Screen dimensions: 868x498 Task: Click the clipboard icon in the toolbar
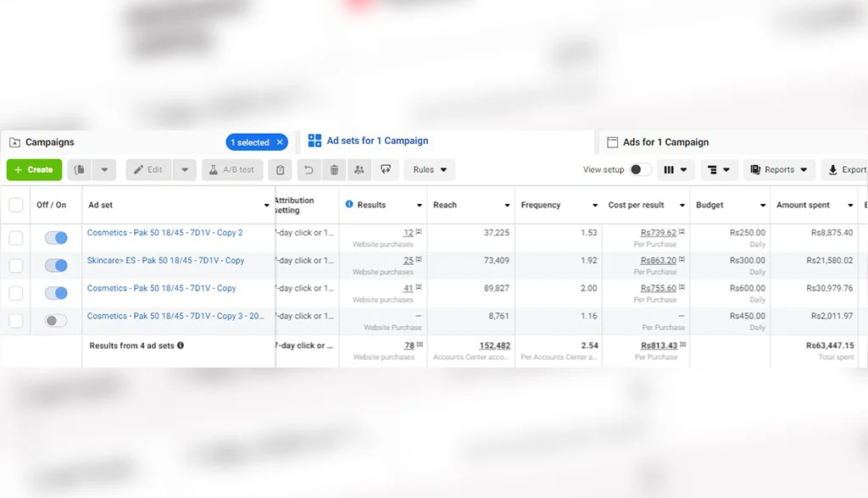click(280, 169)
